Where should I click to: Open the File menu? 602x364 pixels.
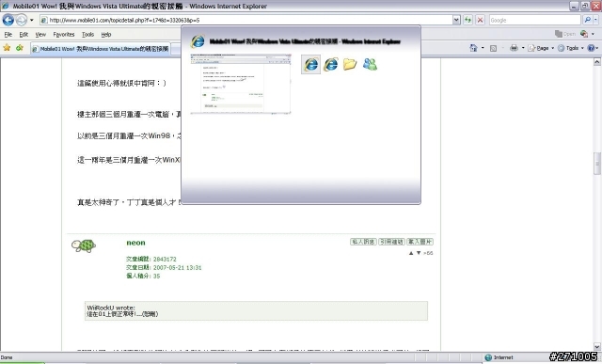pyautogui.click(x=8, y=35)
